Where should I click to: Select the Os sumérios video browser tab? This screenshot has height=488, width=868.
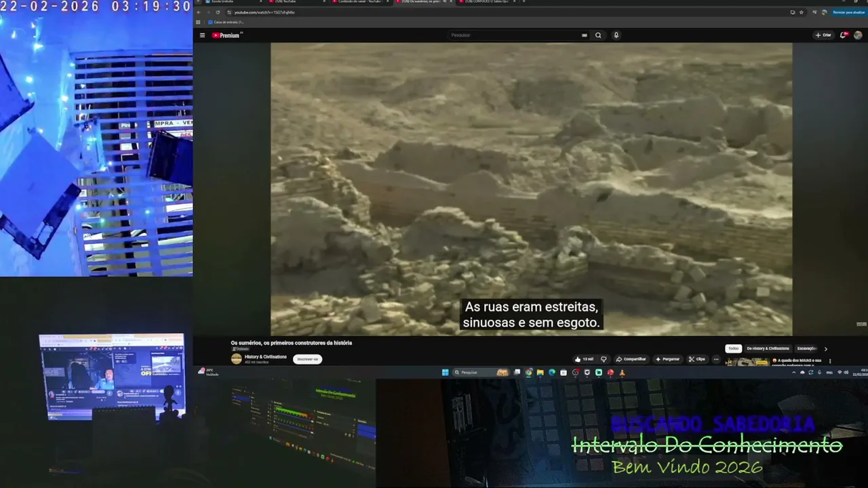click(x=425, y=2)
